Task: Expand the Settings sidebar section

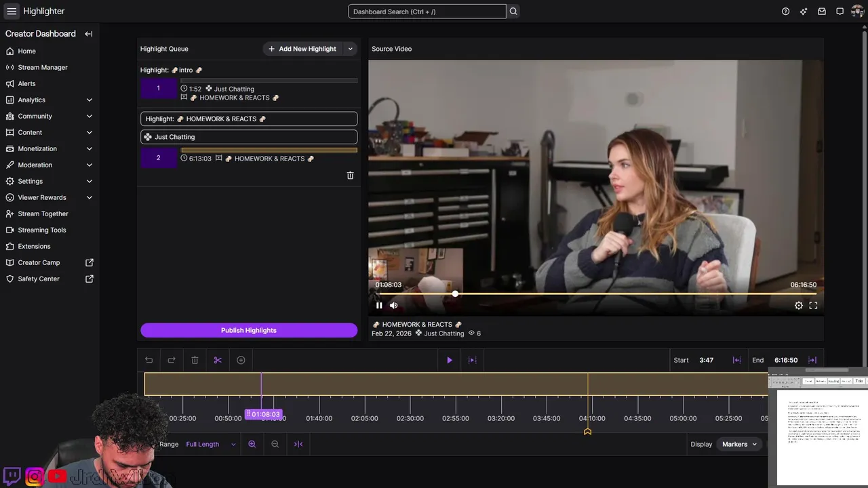Action: pyautogui.click(x=90, y=181)
